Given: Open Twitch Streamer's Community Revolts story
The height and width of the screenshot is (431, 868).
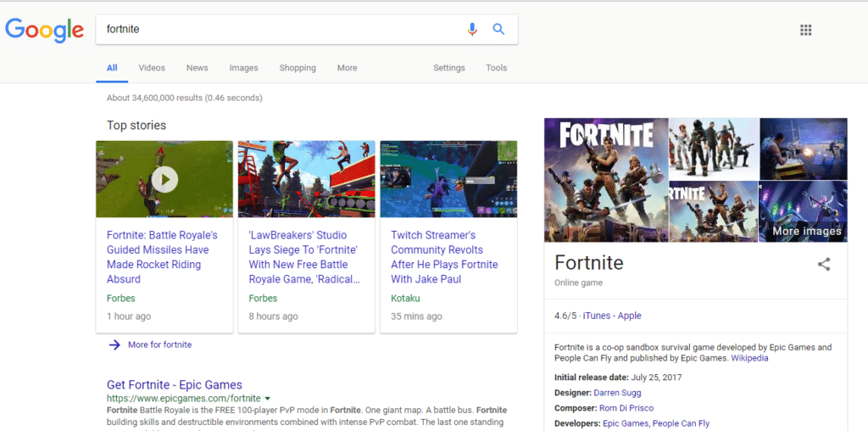Looking at the screenshot, I should coord(444,257).
